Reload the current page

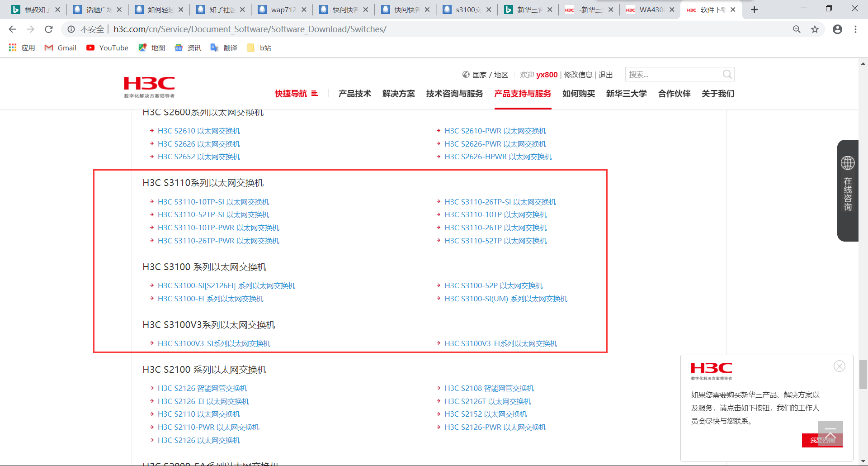click(x=49, y=29)
